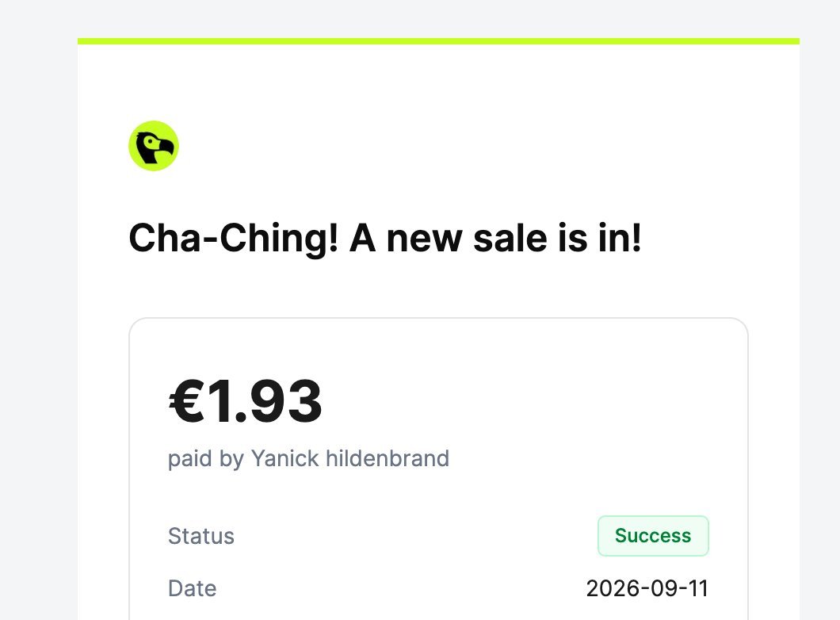Click blank white space right of bird logo

click(x=456, y=146)
